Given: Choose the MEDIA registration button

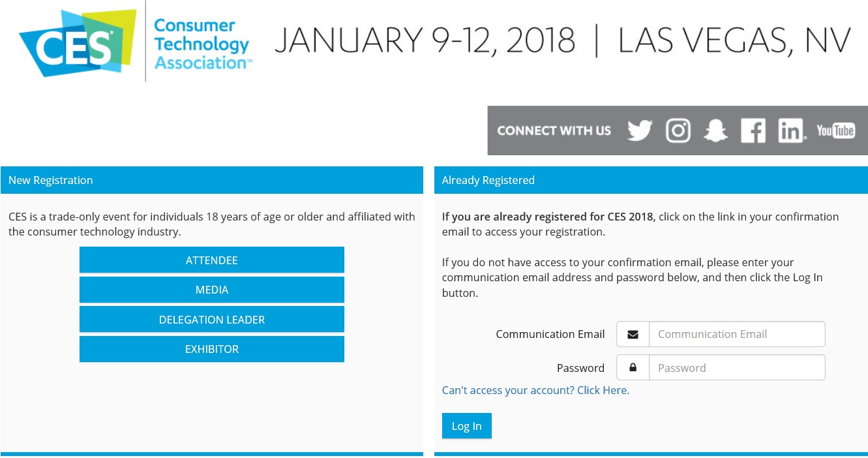Looking at the screenshot, I should tap(212, 290).
